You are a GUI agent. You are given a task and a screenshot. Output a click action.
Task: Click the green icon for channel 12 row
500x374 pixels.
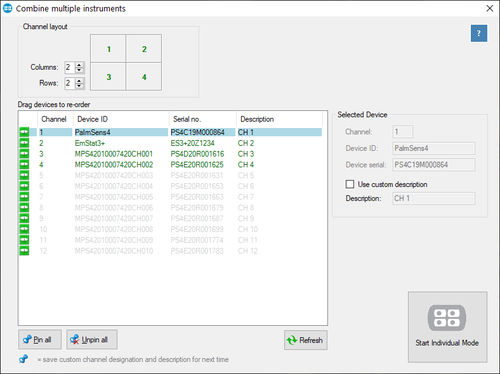pos(24,251)
